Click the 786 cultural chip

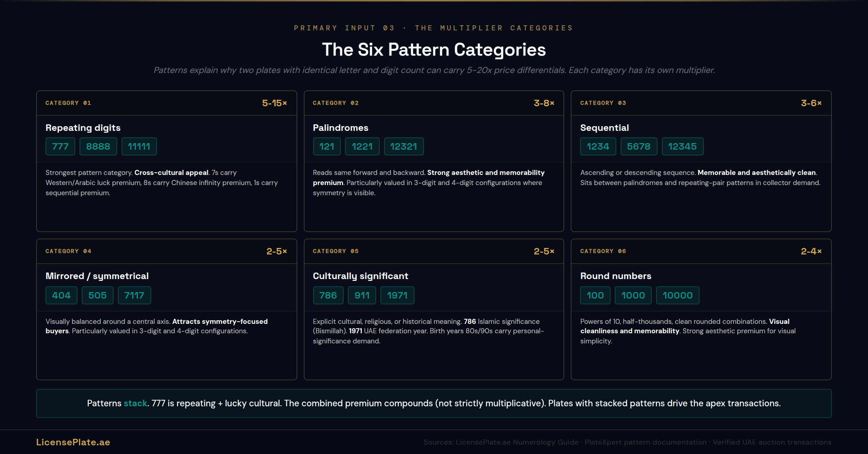click(328, 295)
